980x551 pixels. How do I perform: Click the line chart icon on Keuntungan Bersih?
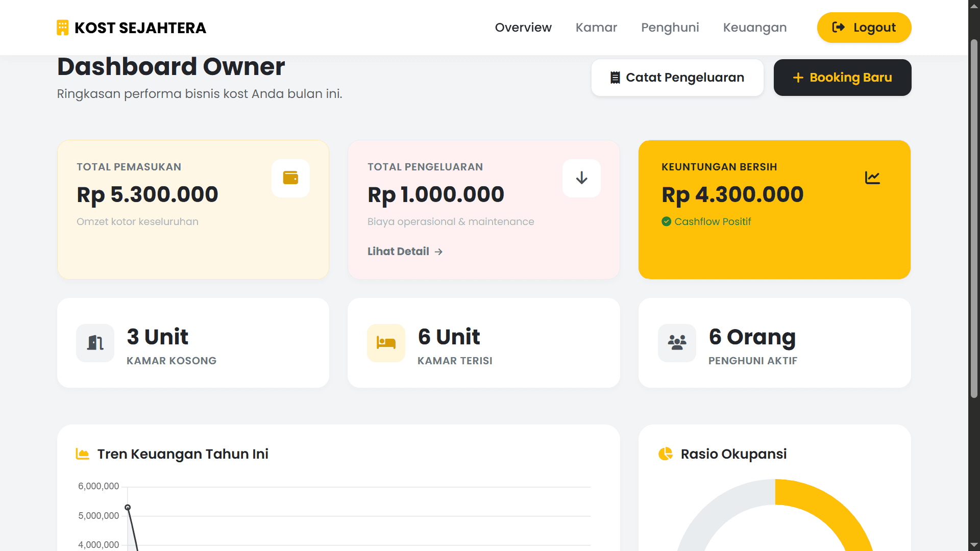click(x=873, y=178)
